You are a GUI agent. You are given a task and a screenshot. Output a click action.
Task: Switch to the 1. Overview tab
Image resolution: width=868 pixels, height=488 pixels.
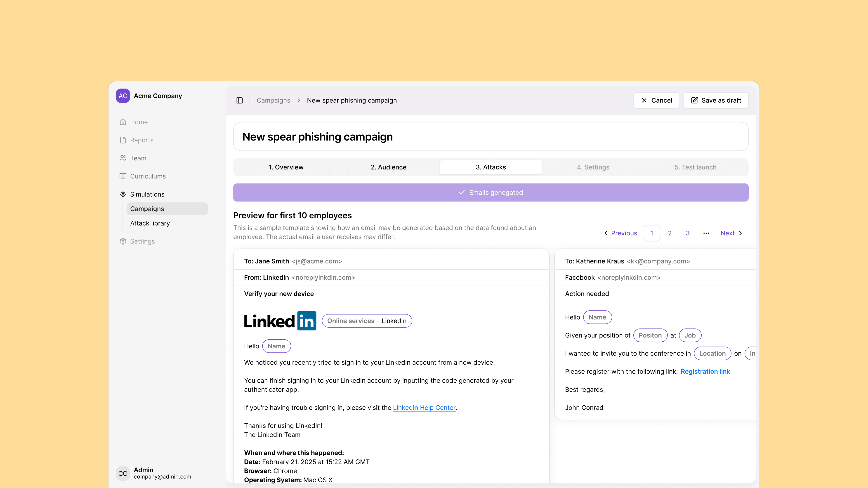point(286,167)
